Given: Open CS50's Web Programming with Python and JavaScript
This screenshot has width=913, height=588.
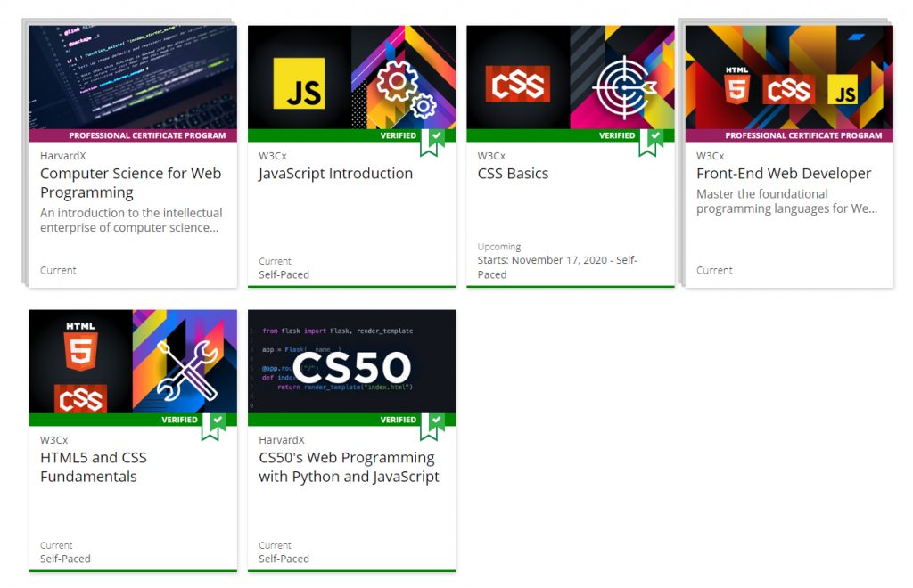Looking at the screenshot, I should [x=349, y=467].
